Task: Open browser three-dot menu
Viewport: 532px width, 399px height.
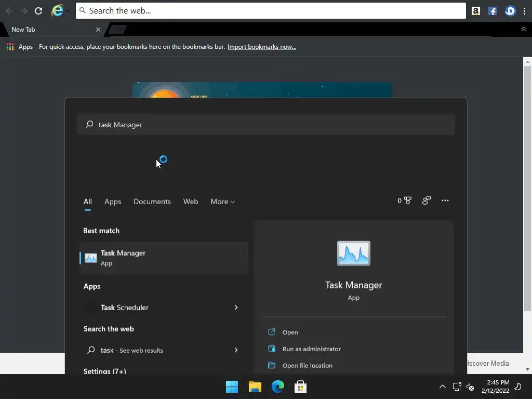Action: point(525,11)
